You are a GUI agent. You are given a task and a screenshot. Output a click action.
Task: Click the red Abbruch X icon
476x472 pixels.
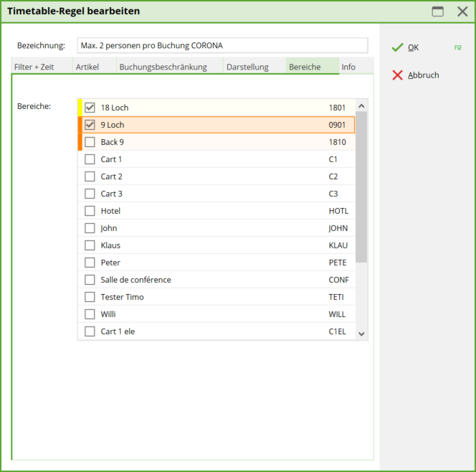tap(397, 75)
